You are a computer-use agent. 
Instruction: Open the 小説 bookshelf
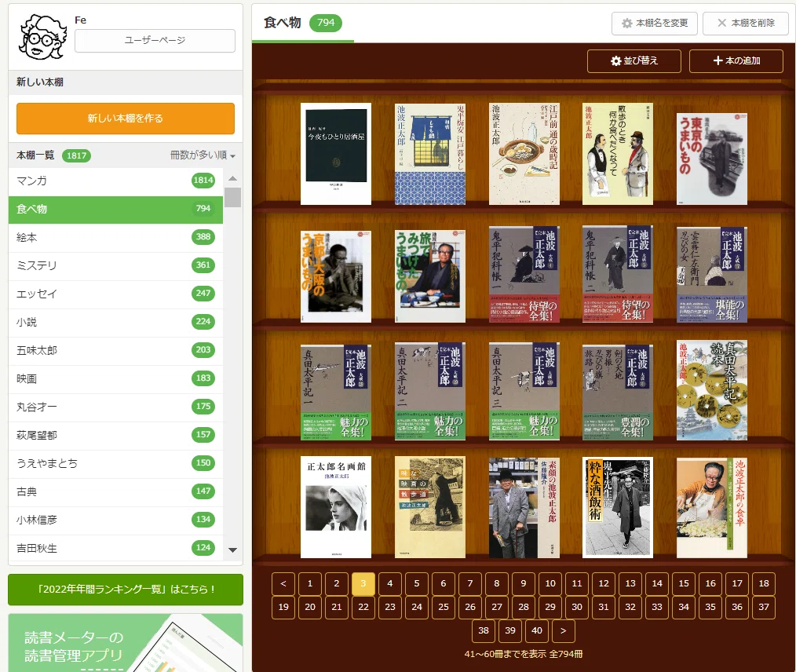tap(115, 323)
